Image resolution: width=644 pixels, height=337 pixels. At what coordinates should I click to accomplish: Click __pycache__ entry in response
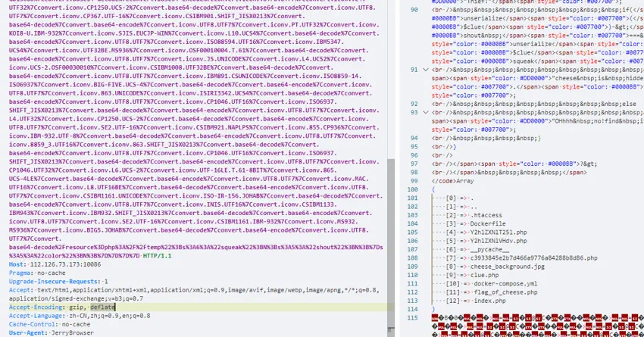pos(489,250)
